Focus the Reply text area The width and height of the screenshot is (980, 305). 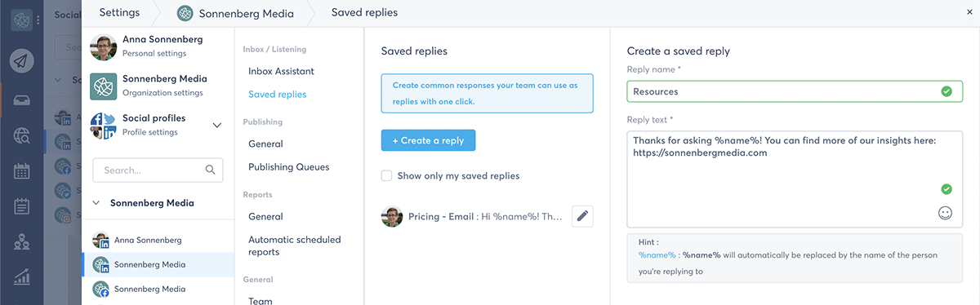click(x=795, y=179)
